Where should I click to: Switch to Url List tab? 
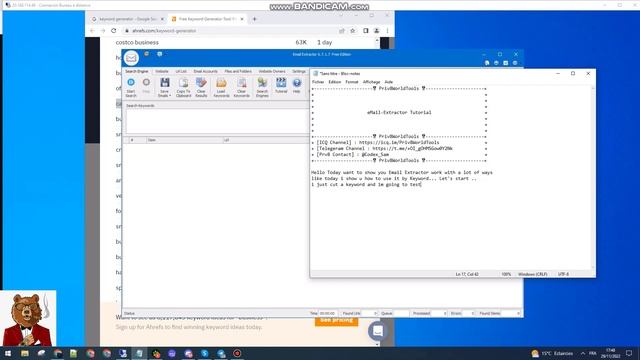(181, 71)
